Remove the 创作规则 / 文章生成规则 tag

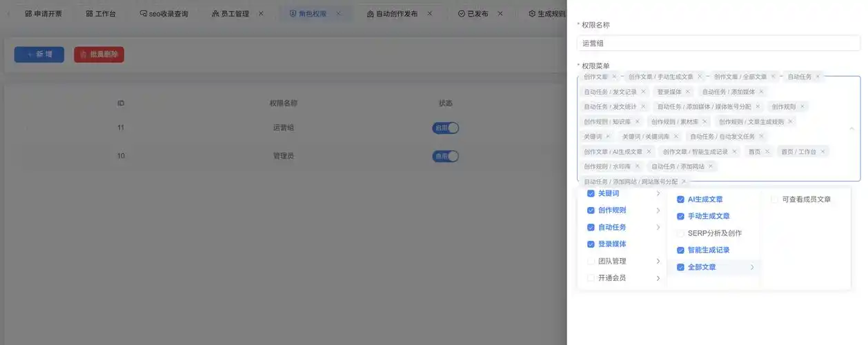coord(790,121)
